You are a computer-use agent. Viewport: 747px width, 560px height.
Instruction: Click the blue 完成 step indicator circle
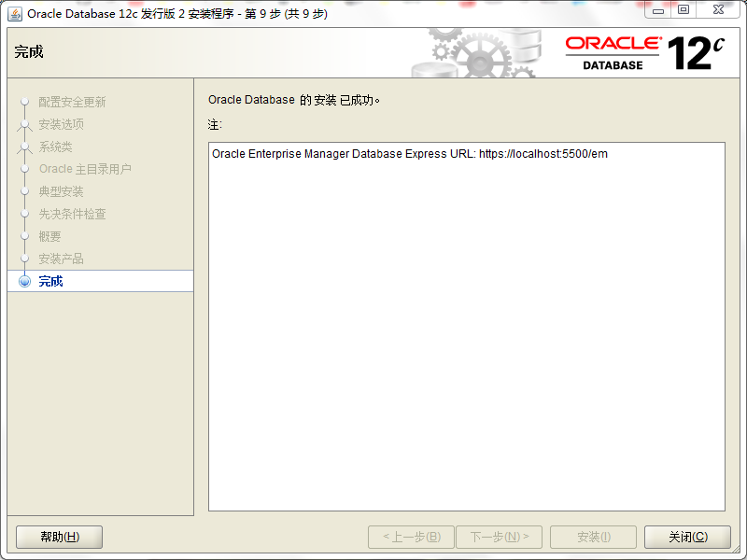tap(25, 281)
